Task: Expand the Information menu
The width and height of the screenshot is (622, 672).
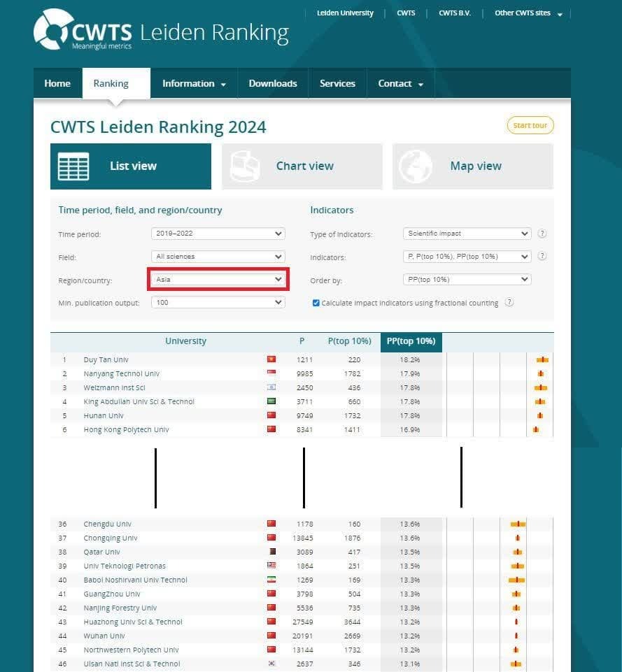Action: 194,83
